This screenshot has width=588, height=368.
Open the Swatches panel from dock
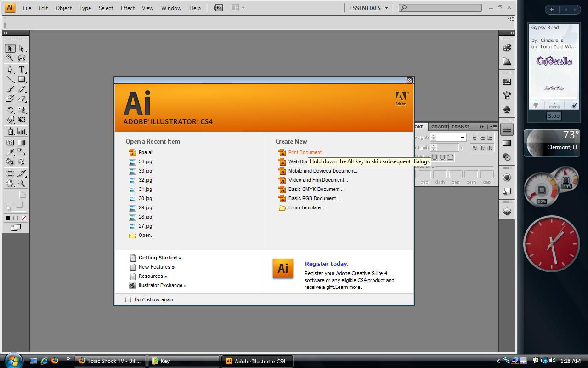(x=507, y=81)
